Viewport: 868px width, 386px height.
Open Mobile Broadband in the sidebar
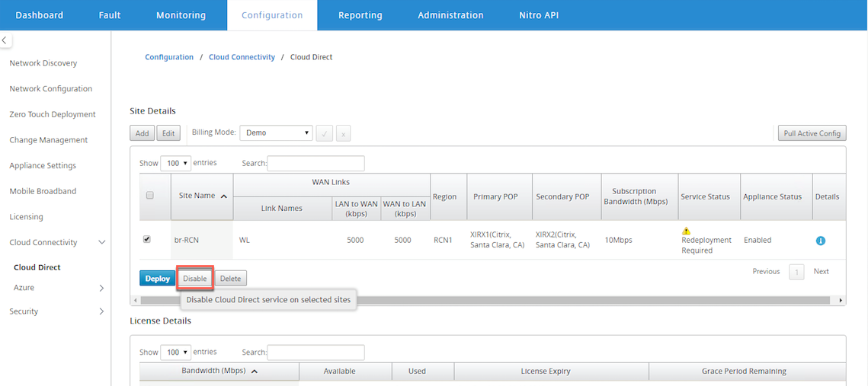(x=43, y=191)
